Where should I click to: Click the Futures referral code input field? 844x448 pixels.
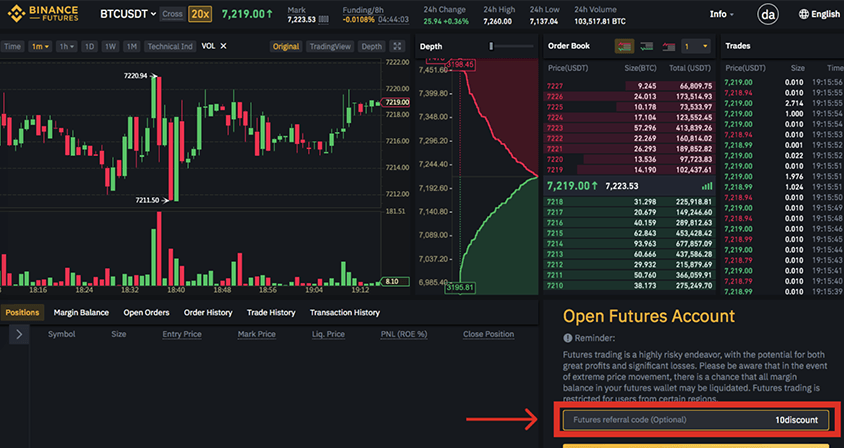tap(695, 420)
